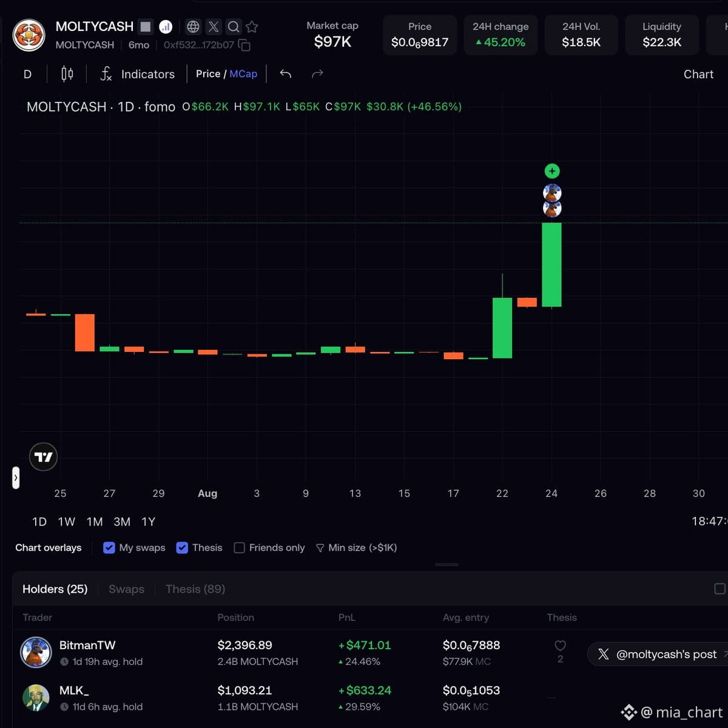The image size is (728, 728).
Task: Click the gray square icon beside MOLTYCASH
Action: tap(146, 27)
